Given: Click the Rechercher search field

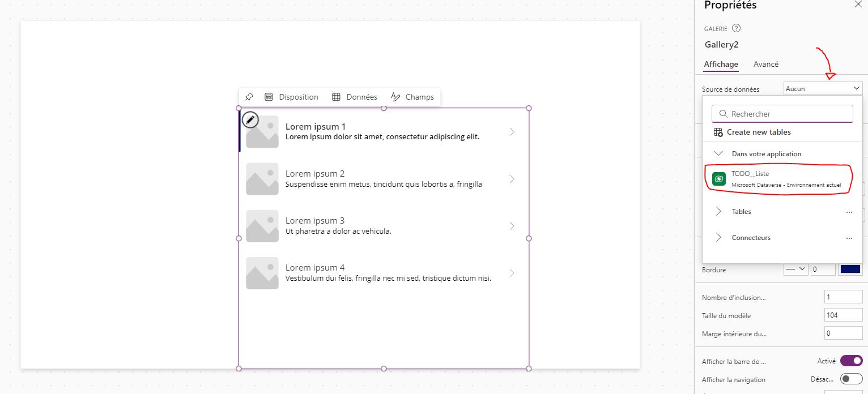Looking at the screenshot, I should [782, 114].
